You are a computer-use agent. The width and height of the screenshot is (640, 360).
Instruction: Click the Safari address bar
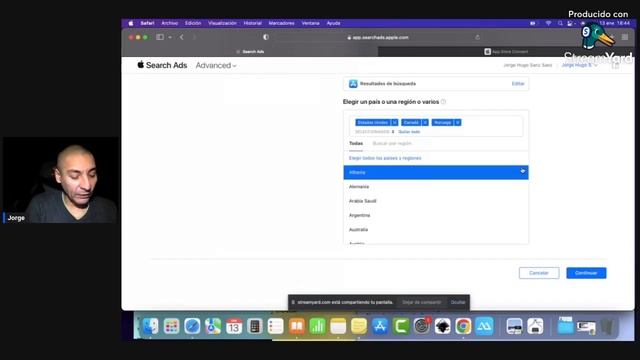378,37
